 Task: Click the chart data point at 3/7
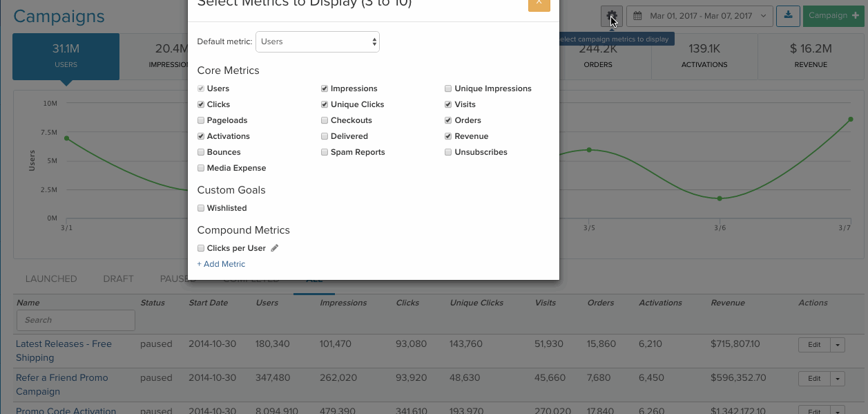(851, 119)
